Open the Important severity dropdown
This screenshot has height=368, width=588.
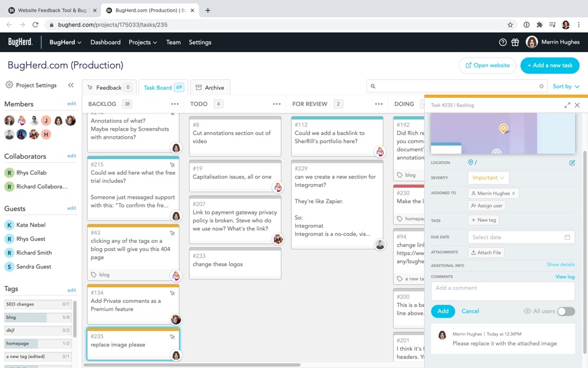[x=488, y=178]
